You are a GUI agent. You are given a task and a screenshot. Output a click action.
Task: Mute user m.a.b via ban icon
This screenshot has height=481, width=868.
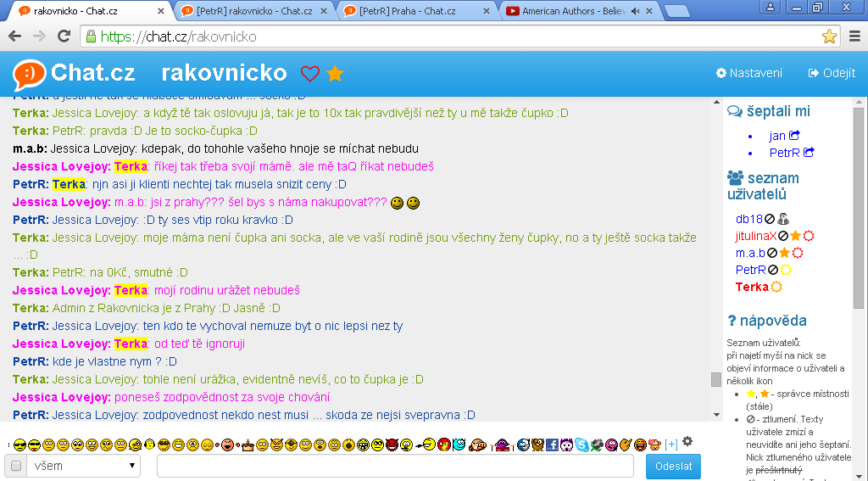click(771, 254)
